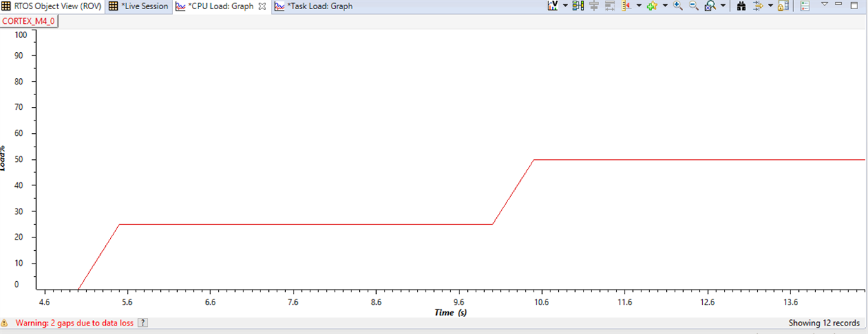Click the red load line at 50 percent plateau
This screenshot has width=868, height=334.
point(699,159)
